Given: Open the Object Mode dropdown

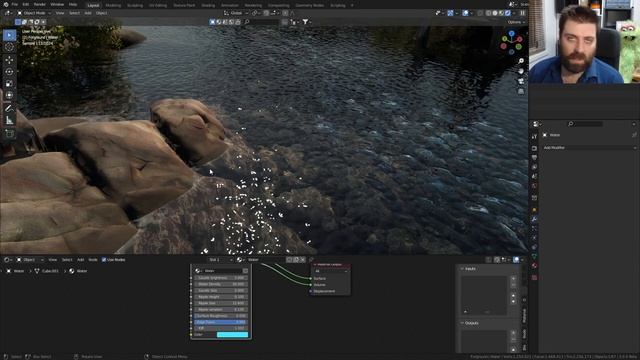Looking at the screenshot, I should (x=34, y=13).
